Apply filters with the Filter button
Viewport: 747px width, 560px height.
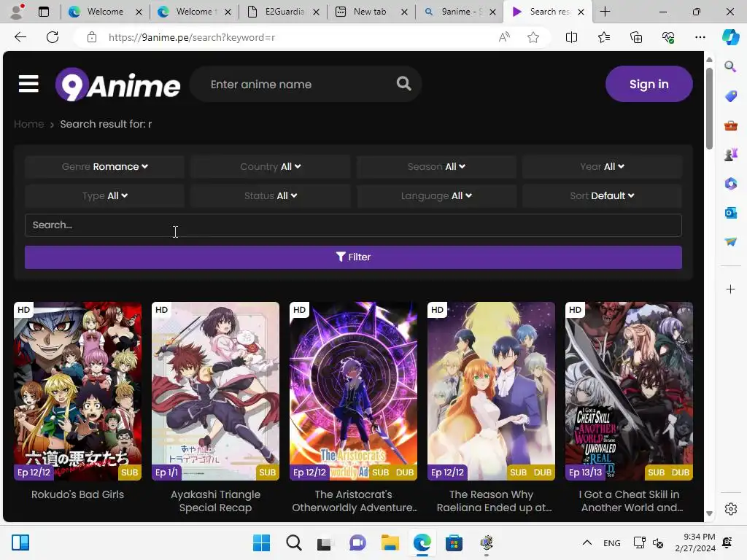tap(353, 257)
